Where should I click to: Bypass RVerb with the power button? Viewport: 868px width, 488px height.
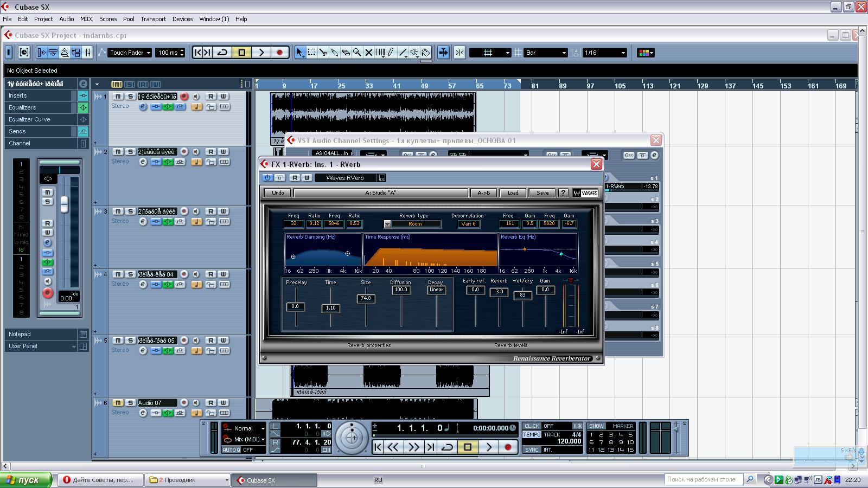click(267, 178)
